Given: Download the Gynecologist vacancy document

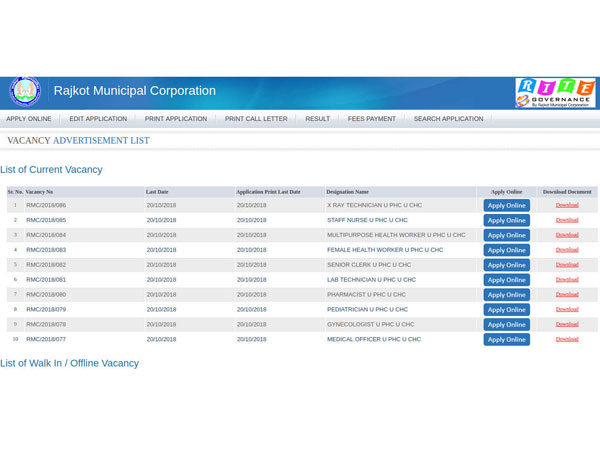Looking at the screenshot, I should click(x=567, y=324).
